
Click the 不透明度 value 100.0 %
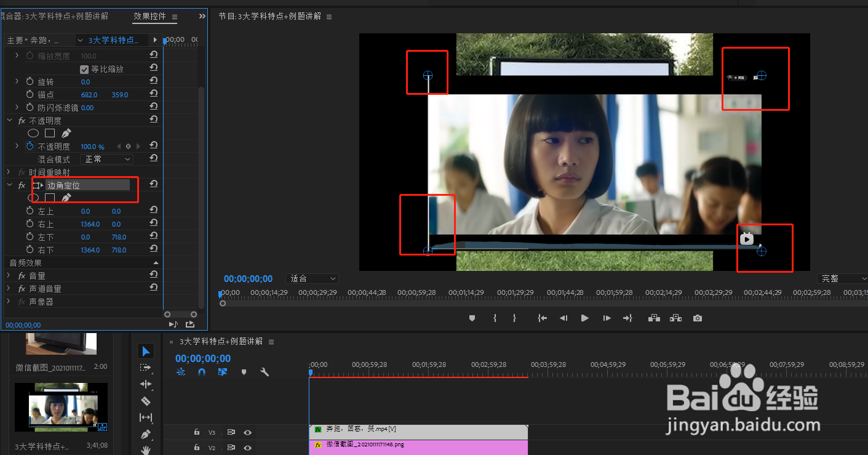92,147
